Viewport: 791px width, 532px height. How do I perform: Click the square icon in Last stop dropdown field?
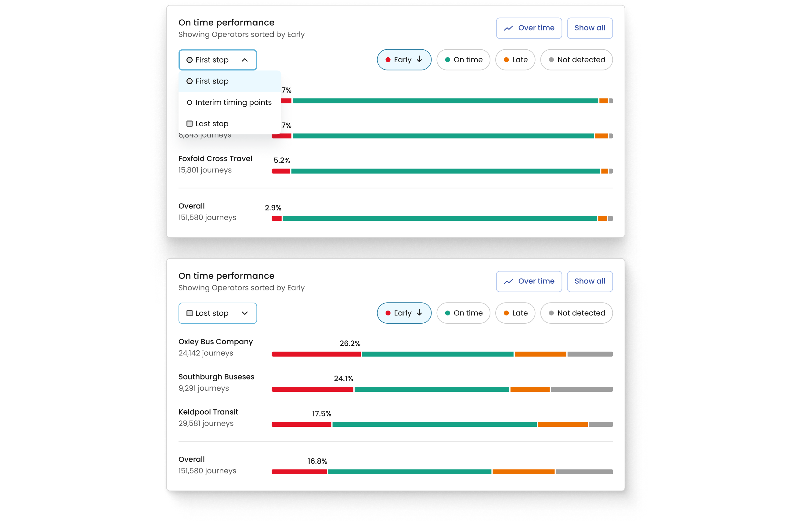[190, 313]
